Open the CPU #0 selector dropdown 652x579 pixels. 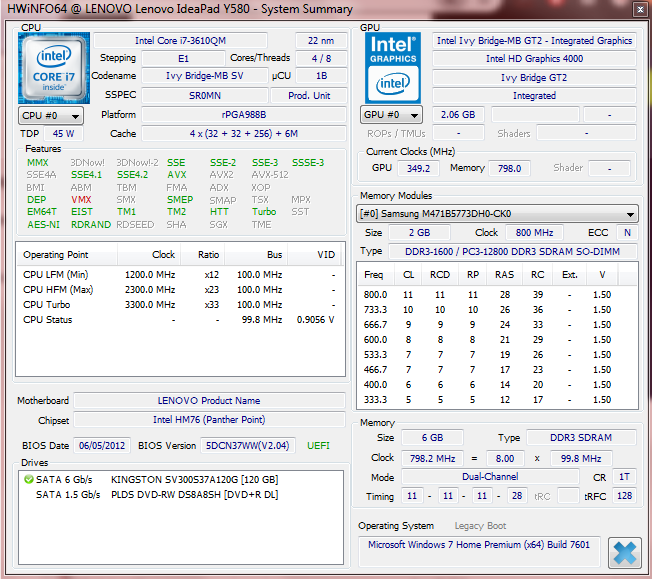coord(51,116)
